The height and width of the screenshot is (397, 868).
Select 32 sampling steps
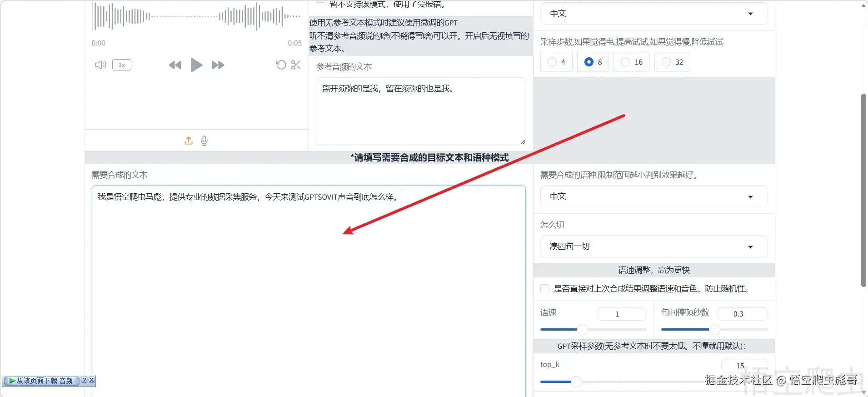pyautogui.click(x=672, y=62)
